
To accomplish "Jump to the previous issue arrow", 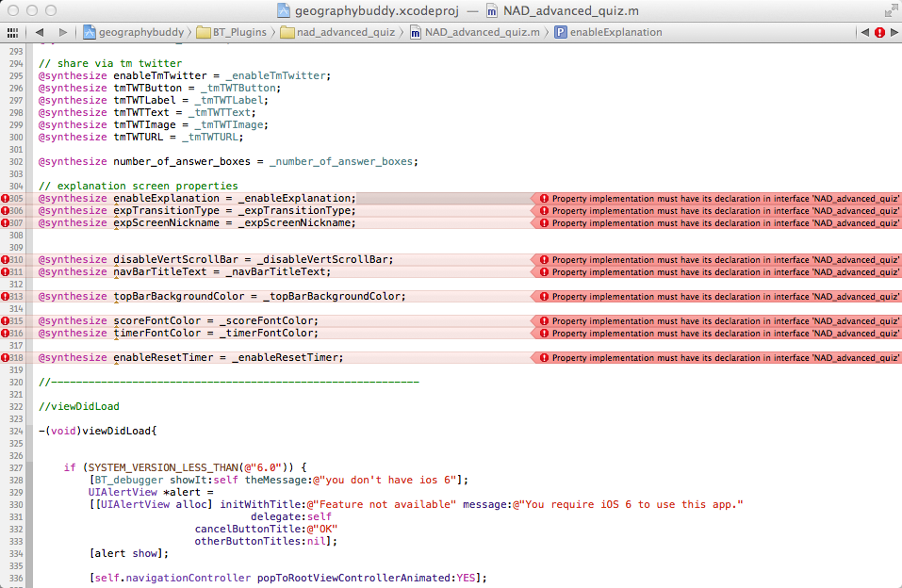I will pyautogui.click(x=864, y=32).
